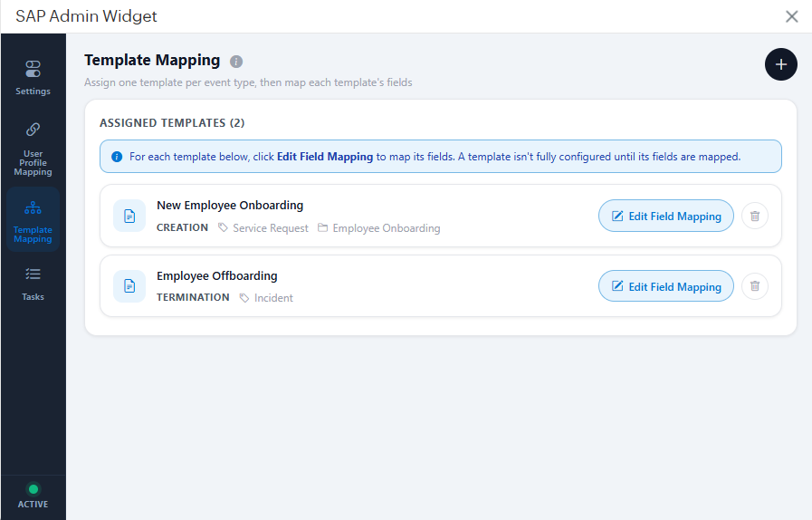812x520 pixels.
Task: Click the Employee Onboarding folder icon
Action: [x=322, y=227]
